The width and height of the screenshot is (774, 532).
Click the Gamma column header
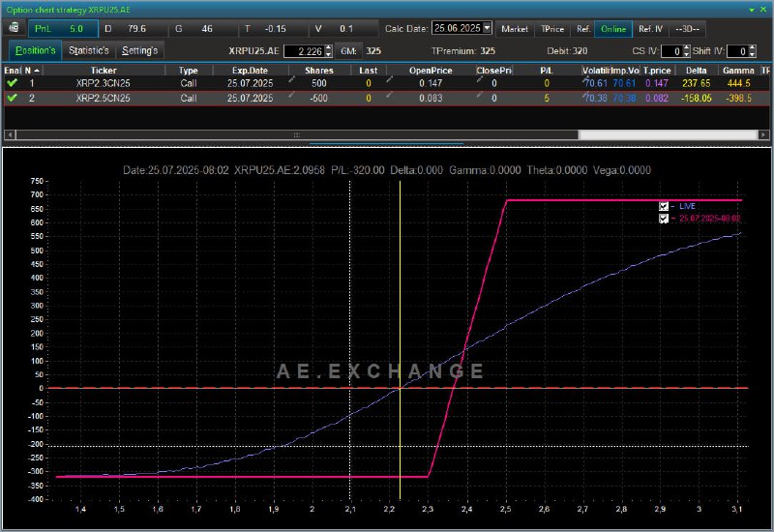pos(738,71)
